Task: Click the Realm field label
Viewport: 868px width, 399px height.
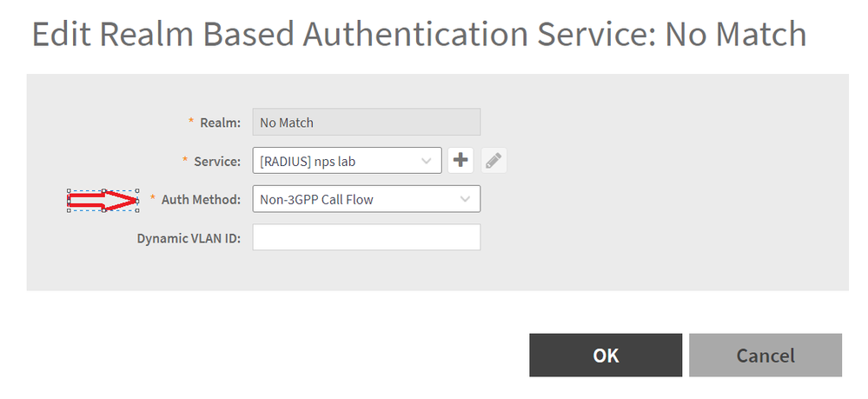Action: (x=221, y=123)
